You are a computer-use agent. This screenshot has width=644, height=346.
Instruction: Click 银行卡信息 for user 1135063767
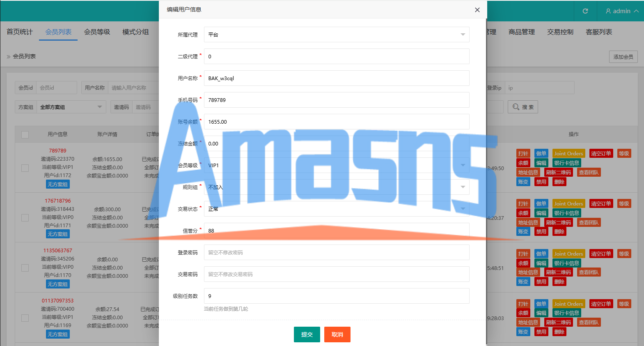566,263
